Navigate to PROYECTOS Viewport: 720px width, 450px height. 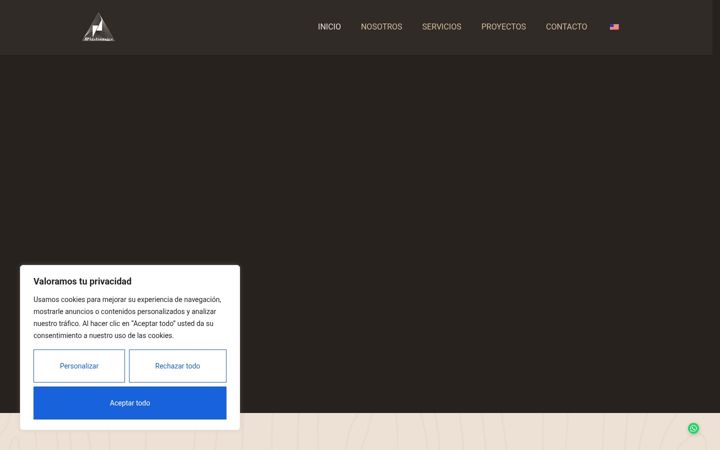coord(503,27)
